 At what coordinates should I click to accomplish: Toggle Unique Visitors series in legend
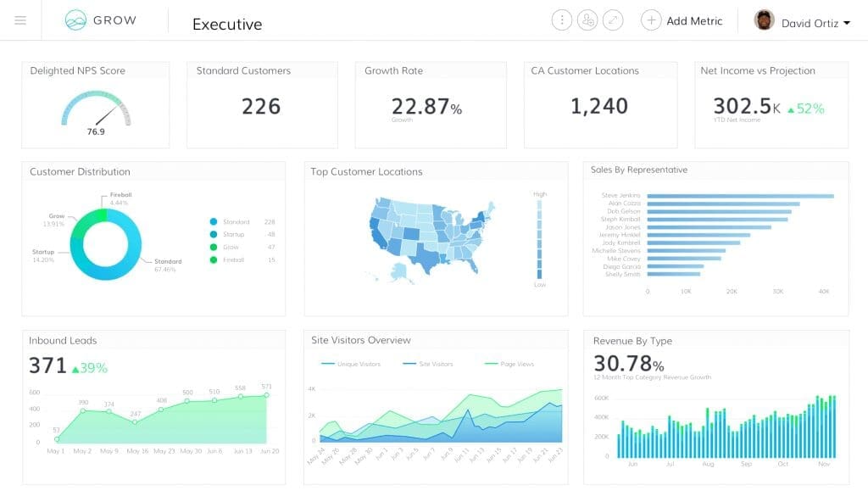pyautogui.click(x=327, y=364)
